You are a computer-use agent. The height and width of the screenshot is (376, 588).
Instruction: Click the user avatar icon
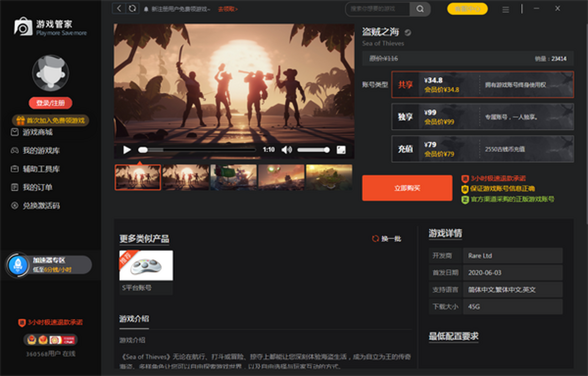(50, 73)
